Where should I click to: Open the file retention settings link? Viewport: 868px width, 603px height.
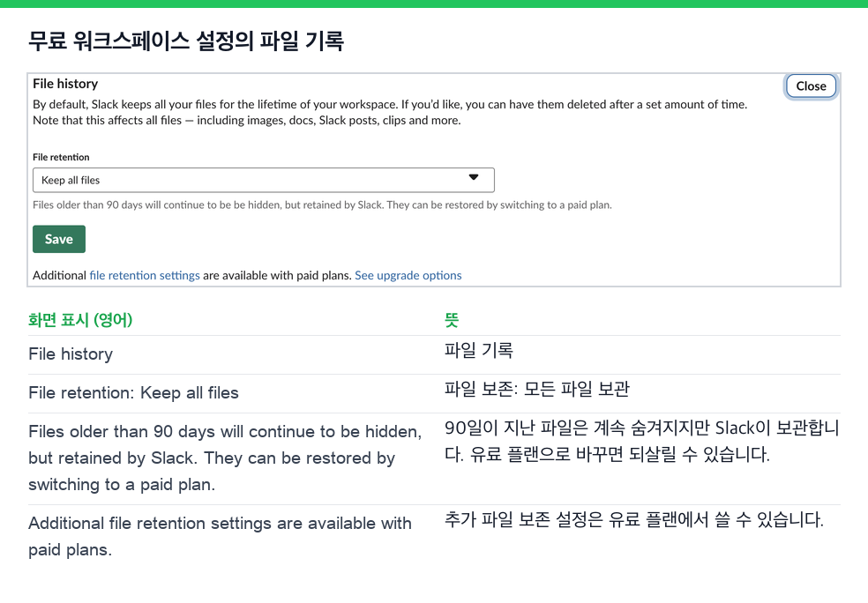click(145, 276)
